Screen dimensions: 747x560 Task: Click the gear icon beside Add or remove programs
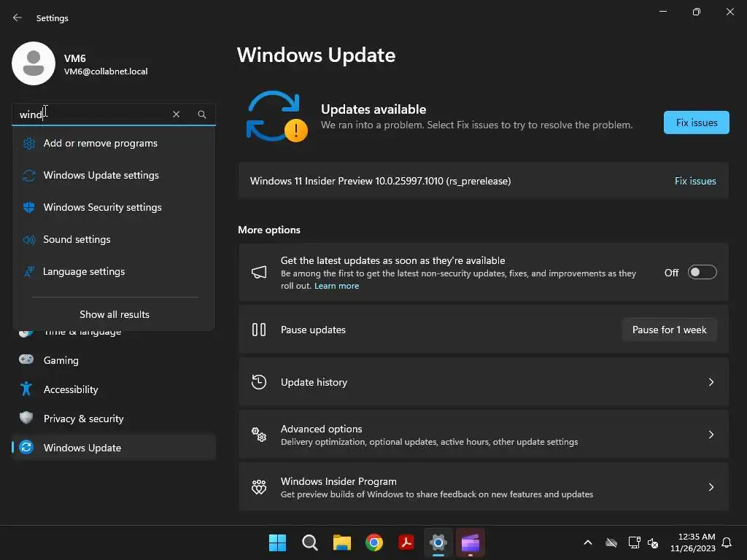click(x=29, y=144)
